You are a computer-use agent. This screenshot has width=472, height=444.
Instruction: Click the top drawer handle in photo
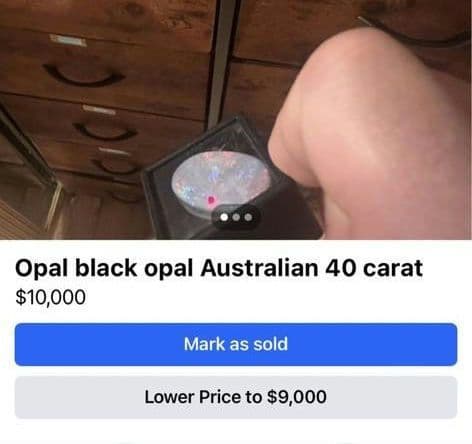pos(83,76)
